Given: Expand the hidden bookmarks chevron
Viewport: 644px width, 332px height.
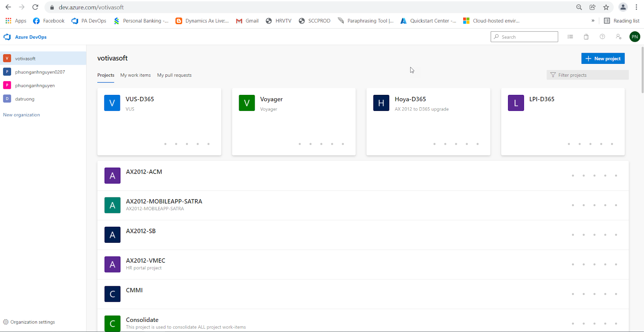Looking at the screenshot, I should (x=593, y=21).
